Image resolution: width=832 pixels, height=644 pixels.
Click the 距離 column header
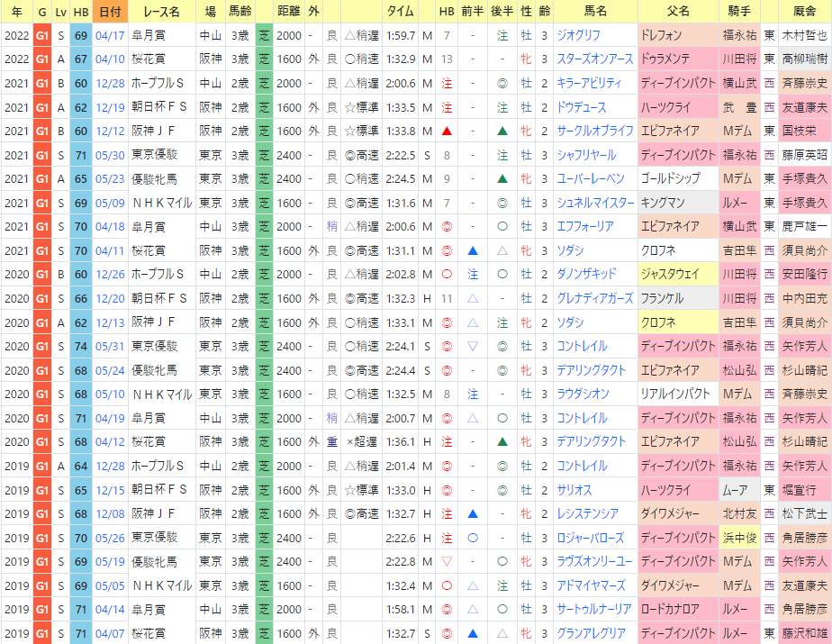click(x=289, y=11)
